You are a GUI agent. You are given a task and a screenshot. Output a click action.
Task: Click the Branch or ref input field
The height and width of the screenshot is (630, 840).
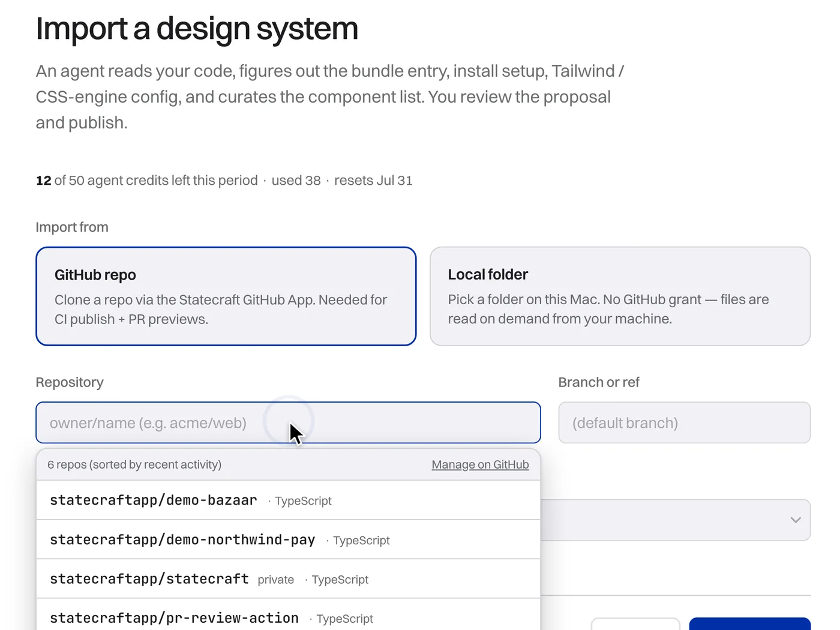(x=684, y=422)
